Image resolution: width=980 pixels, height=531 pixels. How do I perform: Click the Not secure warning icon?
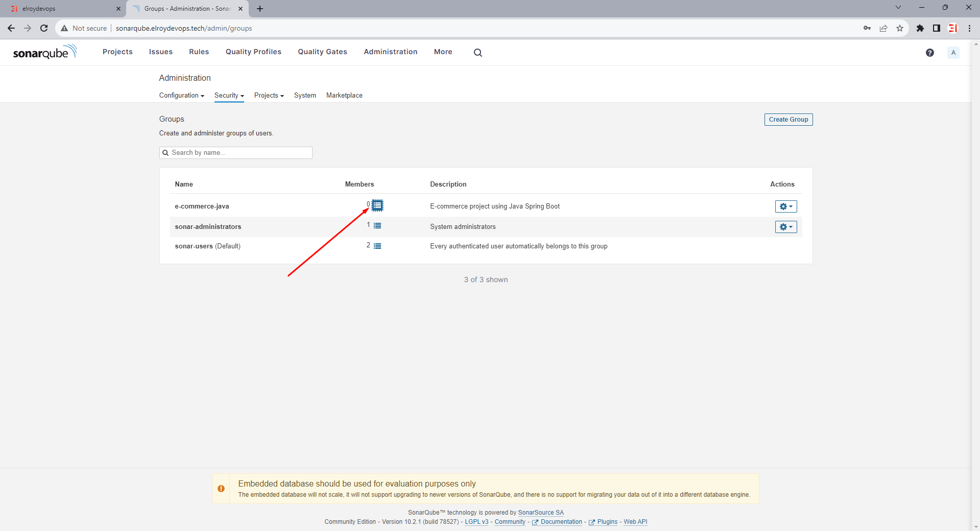click(64, 28)
